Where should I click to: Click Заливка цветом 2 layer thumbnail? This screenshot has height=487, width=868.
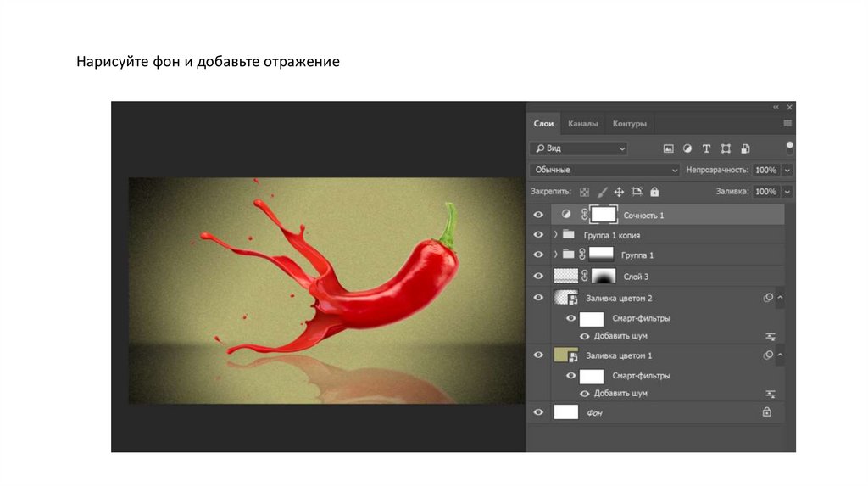coord(565,298)
